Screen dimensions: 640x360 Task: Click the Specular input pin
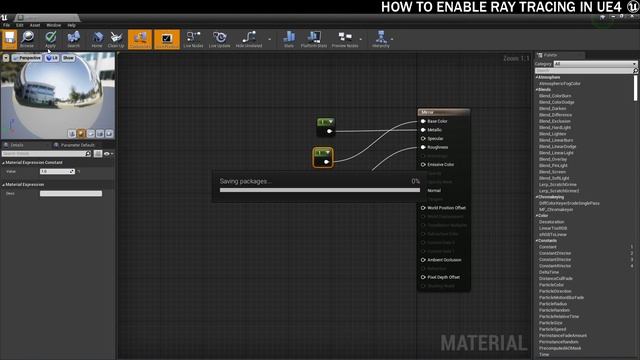point(423,139)
